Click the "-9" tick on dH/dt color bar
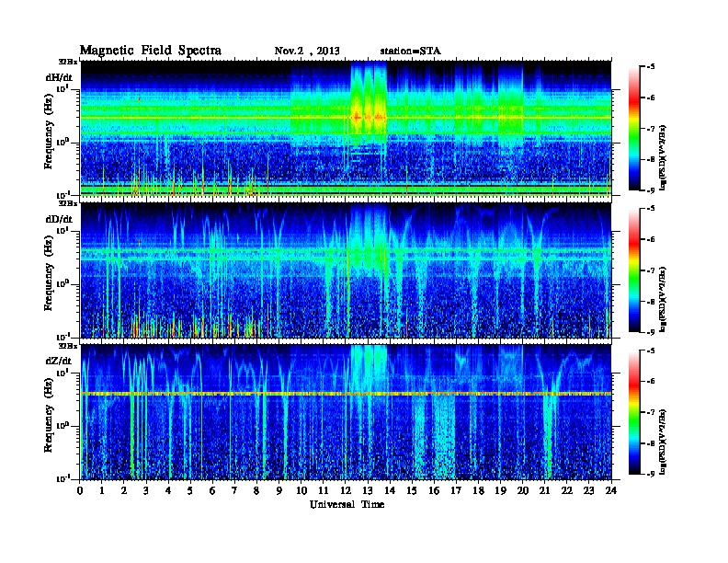 tap(651, 190)
